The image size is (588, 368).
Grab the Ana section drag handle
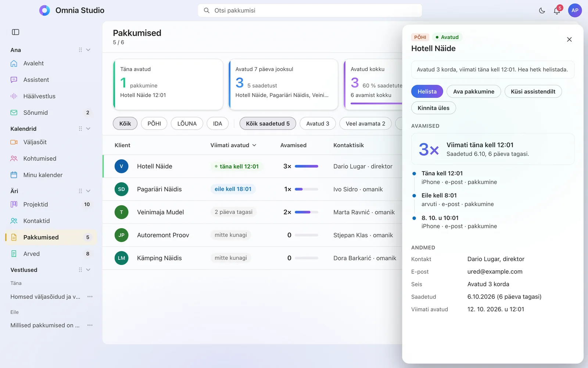[x=80, y=50]
